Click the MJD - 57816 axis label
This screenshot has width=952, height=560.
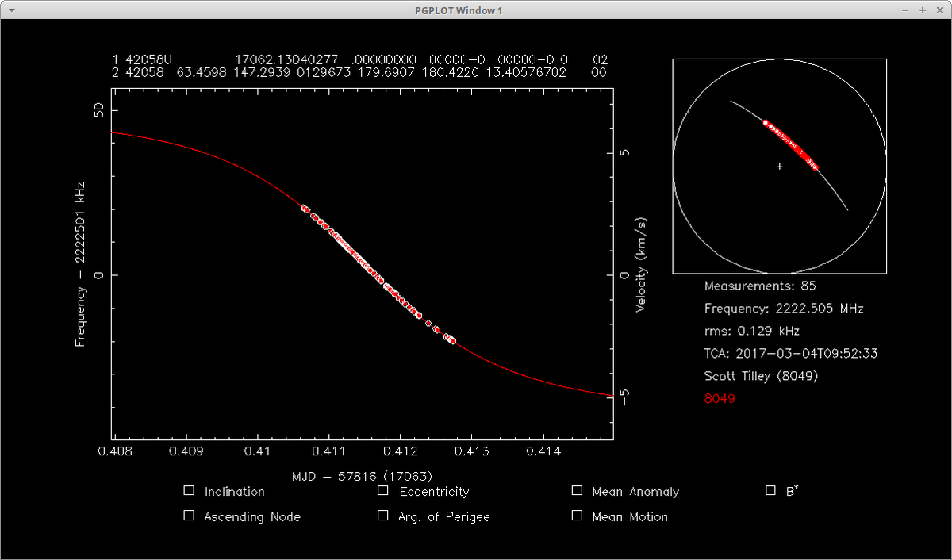[362, 476]
